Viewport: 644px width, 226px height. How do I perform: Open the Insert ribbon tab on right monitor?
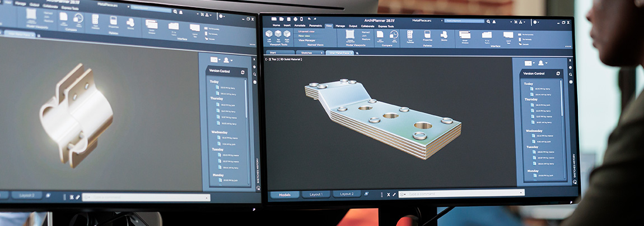(x=287, y=26)
